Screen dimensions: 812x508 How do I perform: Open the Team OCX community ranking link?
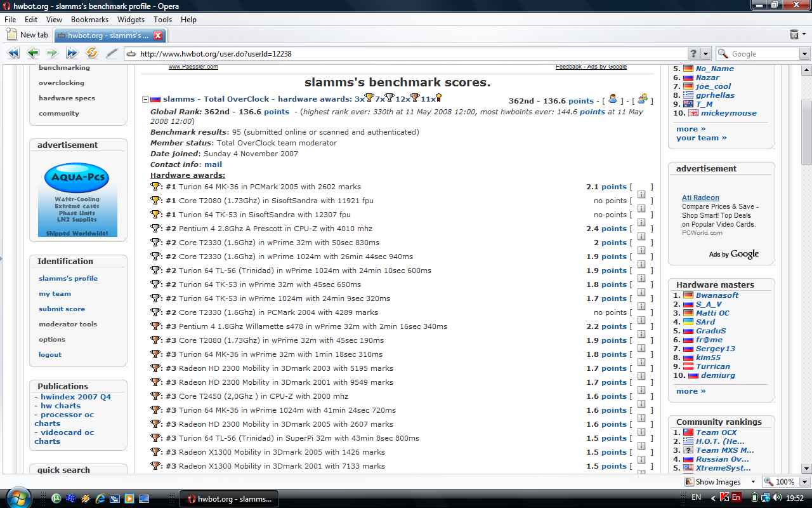click(716, 432)
